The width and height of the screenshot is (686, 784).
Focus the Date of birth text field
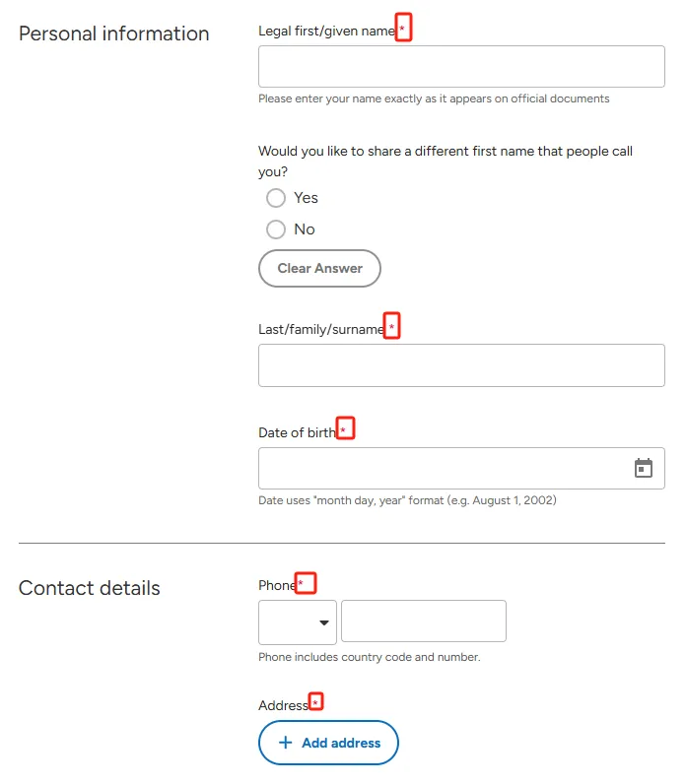pos(439,468)
